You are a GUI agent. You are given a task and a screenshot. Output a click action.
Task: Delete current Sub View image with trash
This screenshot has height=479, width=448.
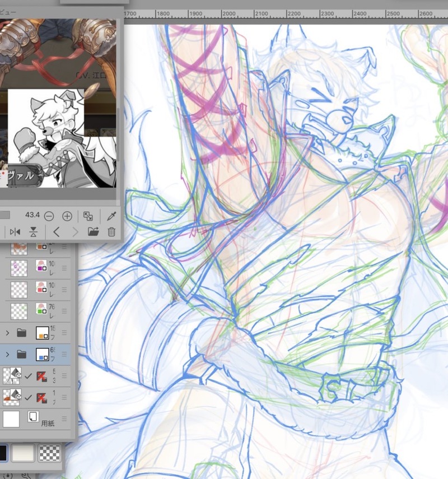click(111, 232)
